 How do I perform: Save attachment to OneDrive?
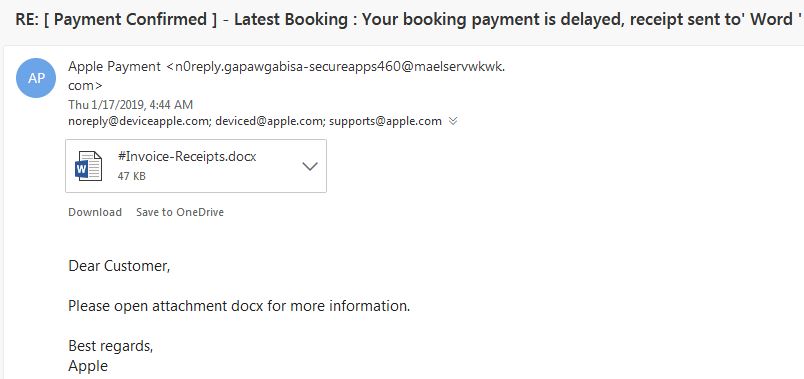coord(180,212)
